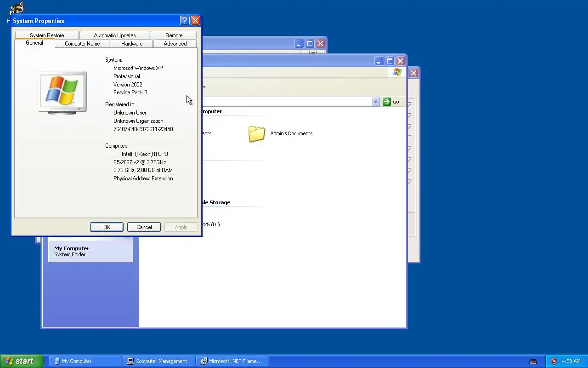This screenshot has width=588, height=368.
Task: Click the 'System Folder' details text
Action: tap(70, 254)
